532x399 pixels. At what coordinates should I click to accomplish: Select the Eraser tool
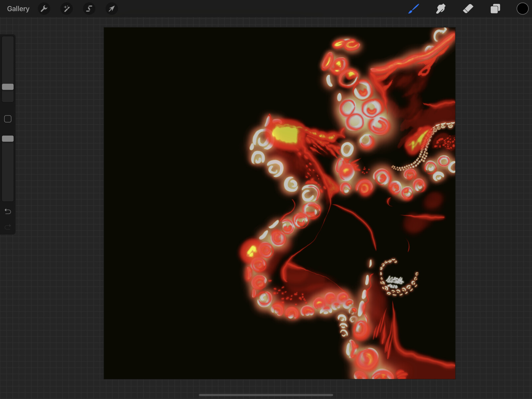click(x=468, y=9)
